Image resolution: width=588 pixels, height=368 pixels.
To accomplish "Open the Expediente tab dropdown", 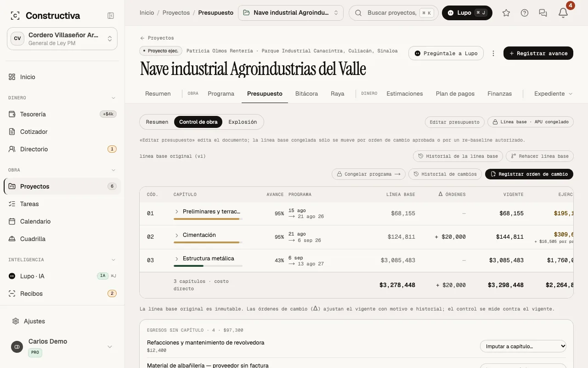I will 554,93.
